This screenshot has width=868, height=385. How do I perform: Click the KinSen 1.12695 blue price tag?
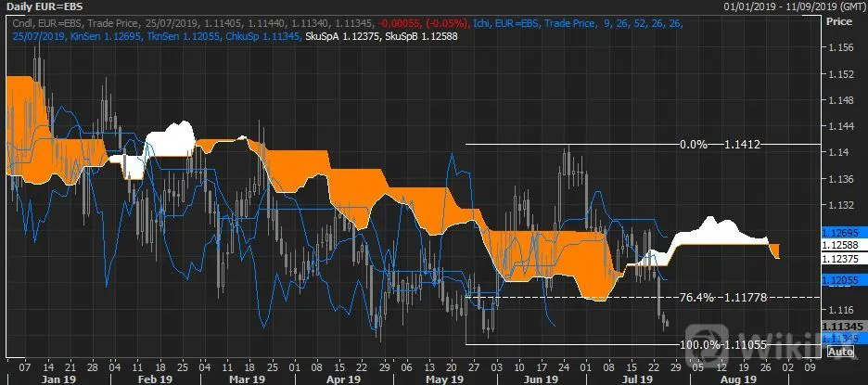(x=840, y=233)
